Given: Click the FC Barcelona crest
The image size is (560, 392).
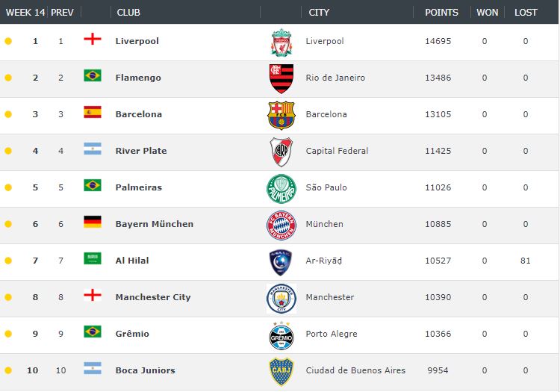Looking at the screenshot, I should (281, 115).
